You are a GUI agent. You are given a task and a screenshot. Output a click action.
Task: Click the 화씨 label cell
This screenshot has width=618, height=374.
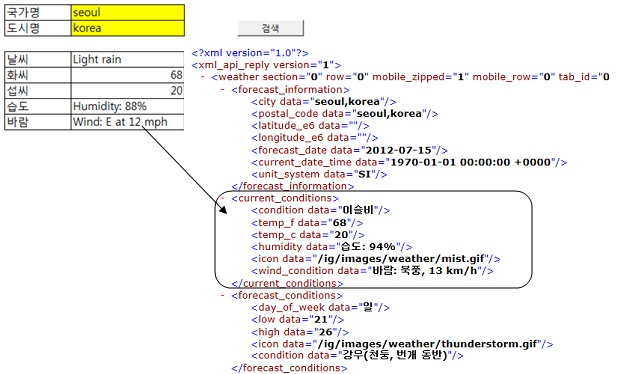point(38,75)
